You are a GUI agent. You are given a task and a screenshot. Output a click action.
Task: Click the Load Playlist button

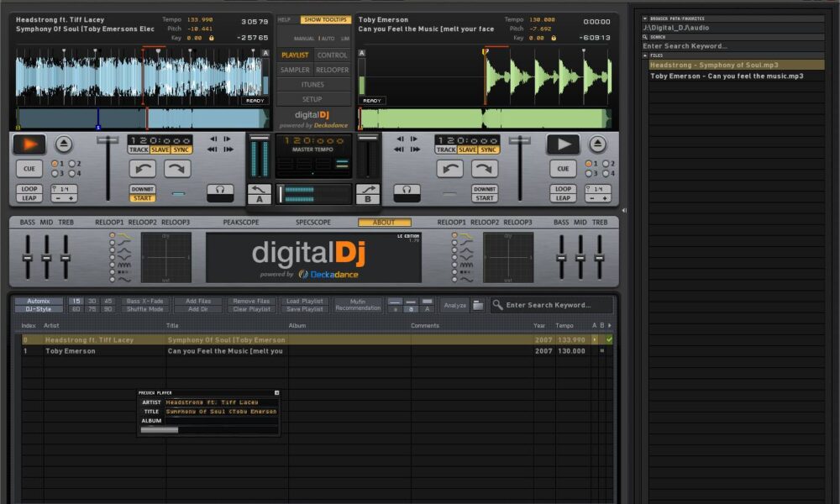pos(304,302)
